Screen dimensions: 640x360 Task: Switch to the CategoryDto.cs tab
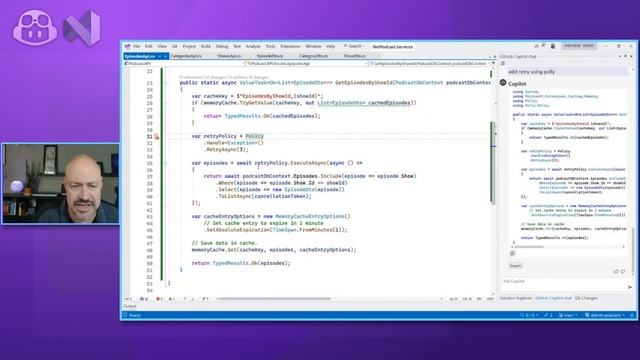(x=313, y=56)
